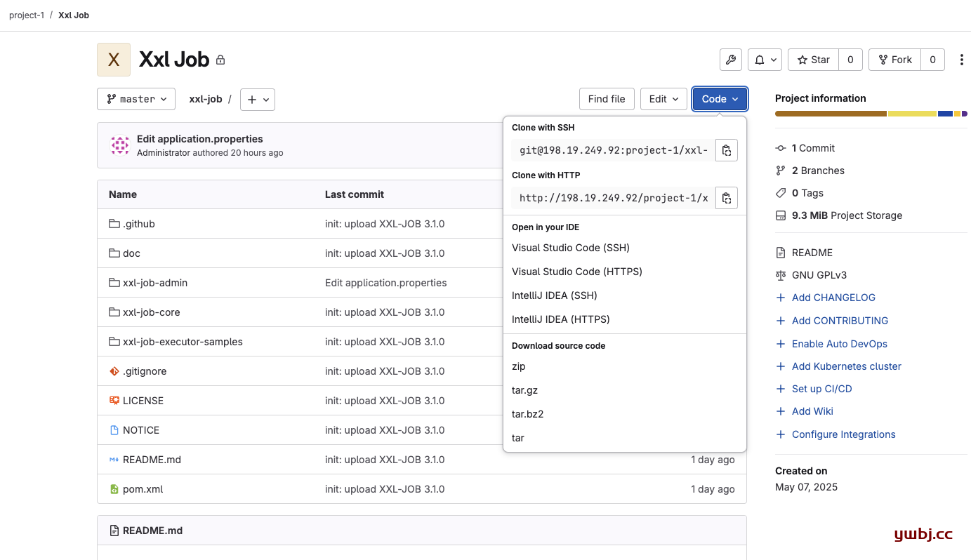The image size is (971, 560).
Task: Click the Find file button
Action: pos(607,99)
